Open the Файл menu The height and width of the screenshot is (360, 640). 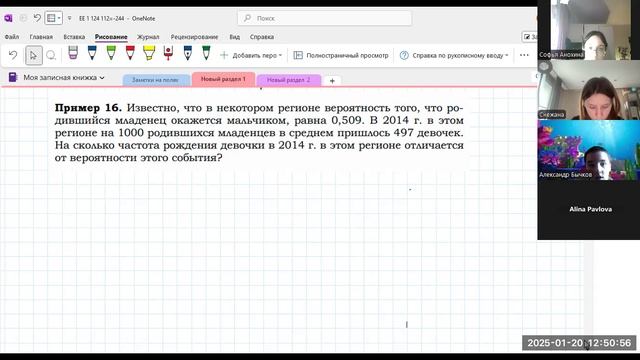(x=12, y=37)
